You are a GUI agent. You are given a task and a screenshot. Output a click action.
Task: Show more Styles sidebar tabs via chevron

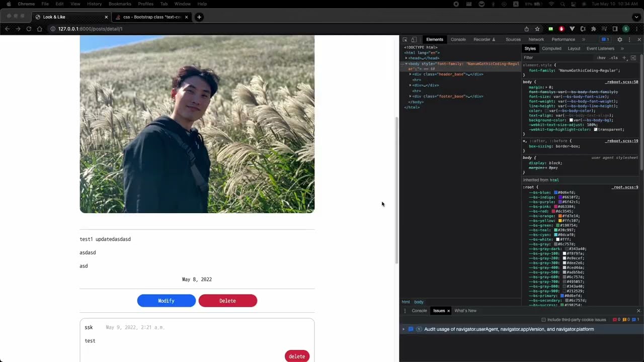[622, 49]
